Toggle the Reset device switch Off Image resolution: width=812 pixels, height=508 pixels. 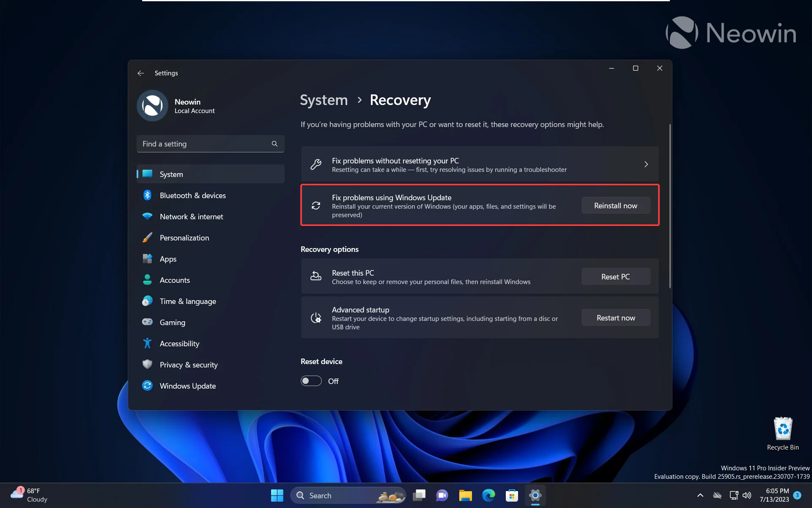point(311,381)
